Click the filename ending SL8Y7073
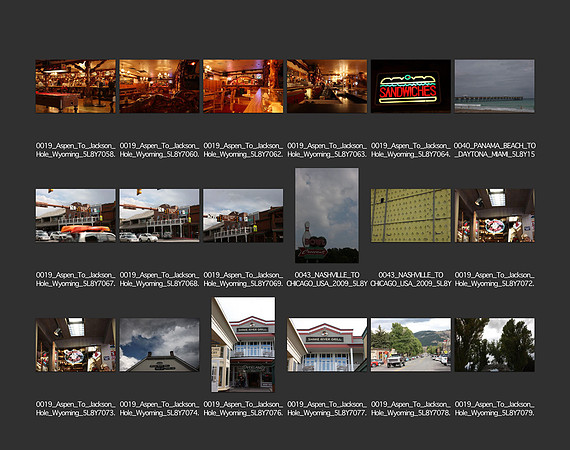The image size is (570, 450). [x=76, y=409]
